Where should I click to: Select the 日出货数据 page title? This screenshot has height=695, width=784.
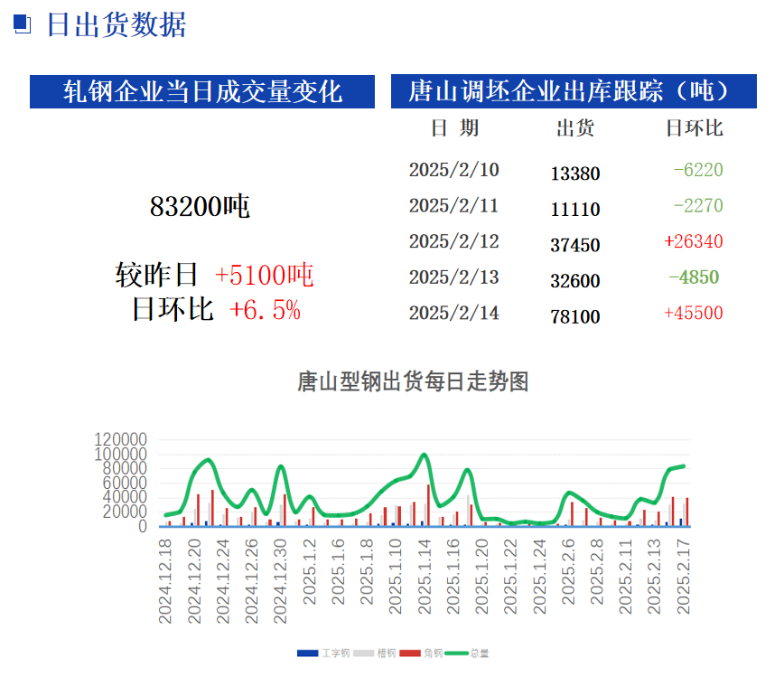[x=116, y=25]
